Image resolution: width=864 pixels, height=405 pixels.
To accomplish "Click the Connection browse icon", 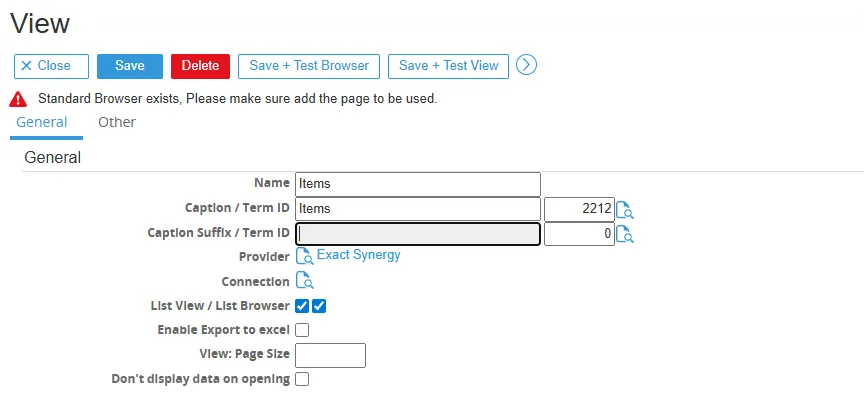I will [x=305, y=281].
